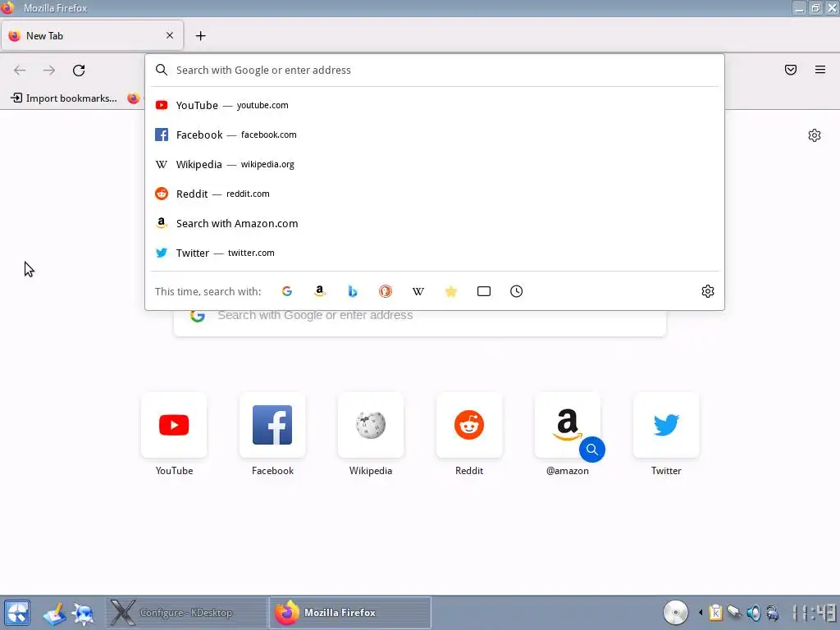
Task: Save to Pocket icon
Action: [791, 70]
